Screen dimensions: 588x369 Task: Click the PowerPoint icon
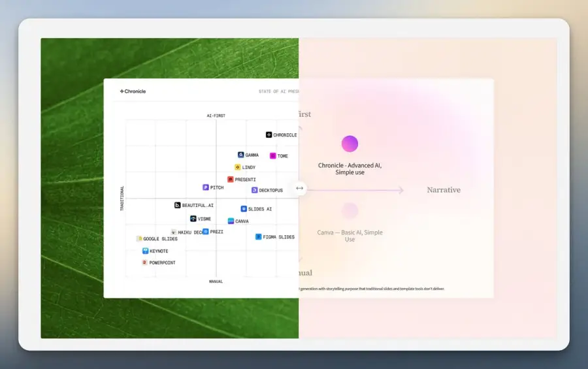(x=145, y=262)
